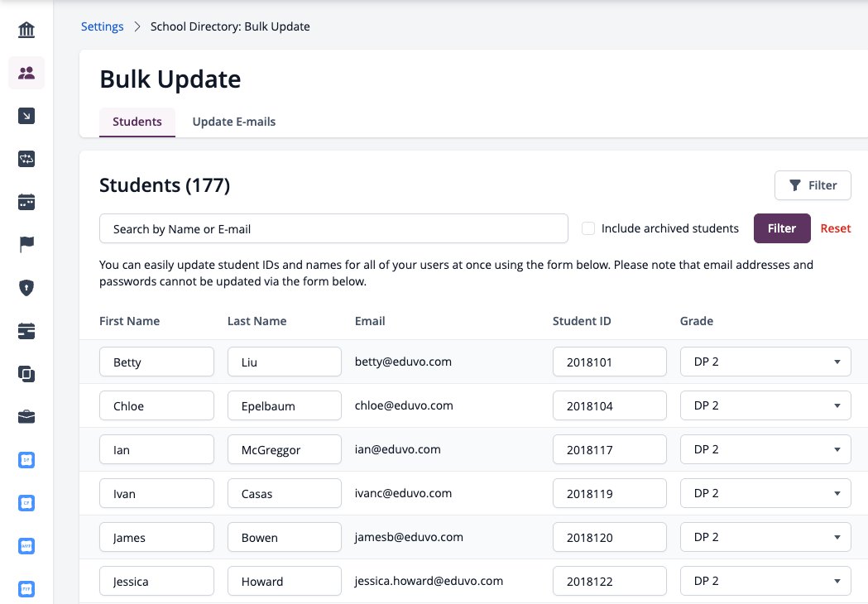
Task: Expand Grade dropdown for Ivan Casas
Action: tap(765, 493)
